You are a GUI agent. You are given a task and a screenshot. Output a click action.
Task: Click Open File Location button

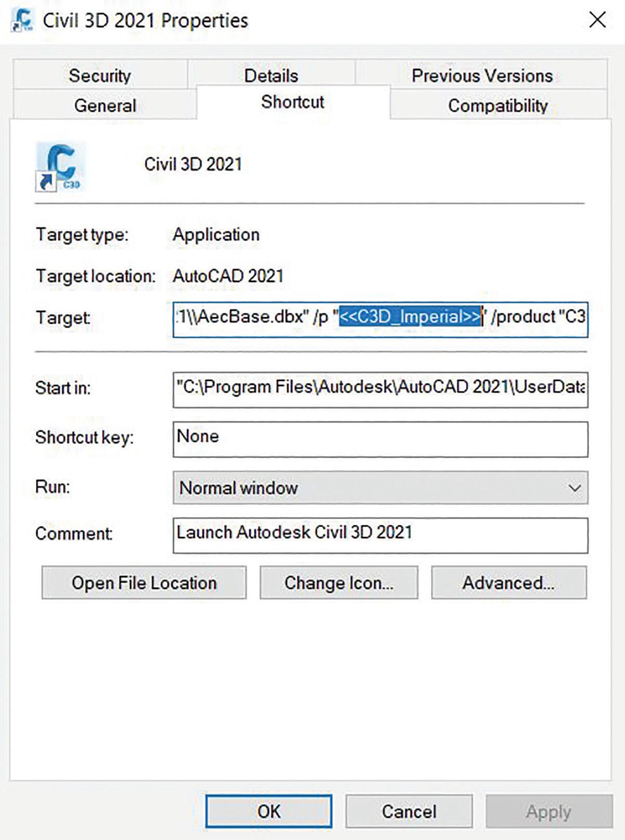point(144,583)
